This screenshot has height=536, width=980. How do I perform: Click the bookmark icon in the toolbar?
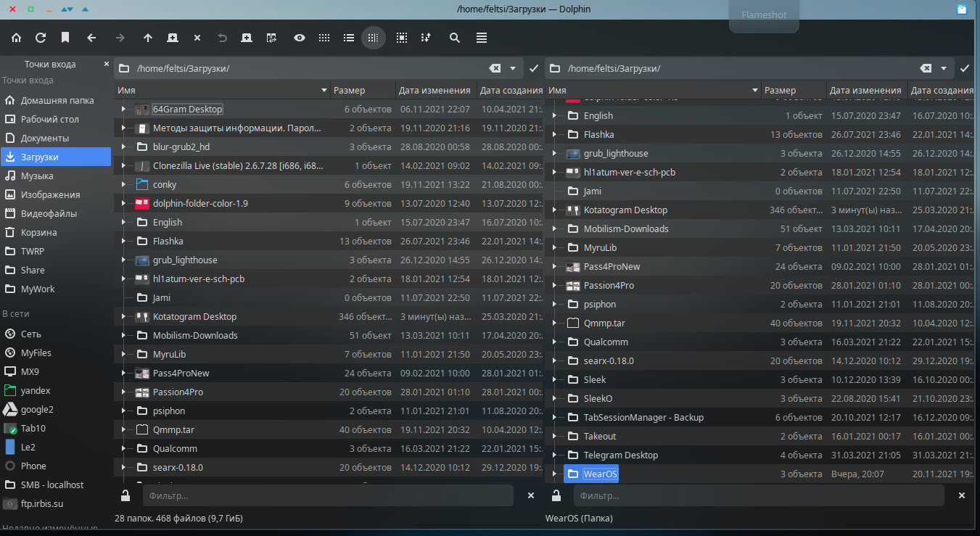65,38
